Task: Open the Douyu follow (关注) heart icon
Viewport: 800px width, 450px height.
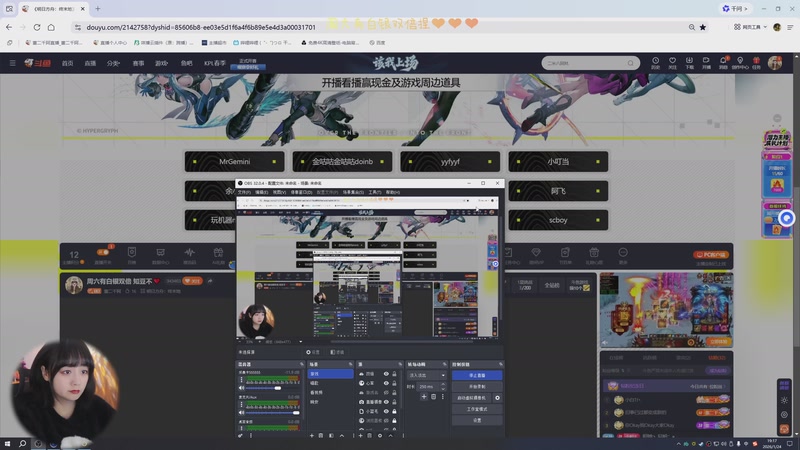Action: [x=672, y=61]
